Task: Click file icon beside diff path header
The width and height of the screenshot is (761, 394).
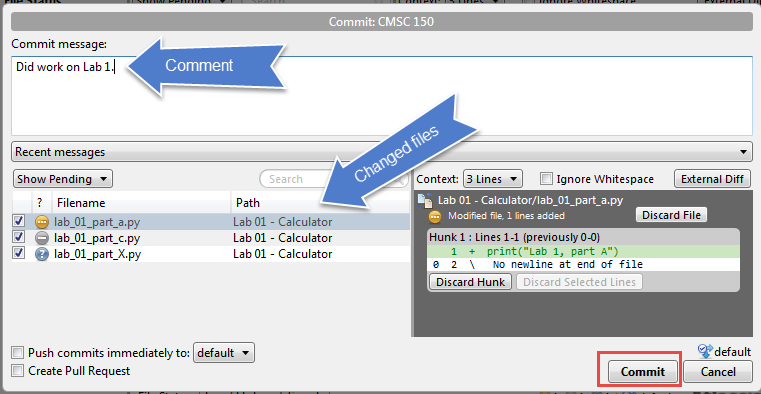Action: point(425,200)
